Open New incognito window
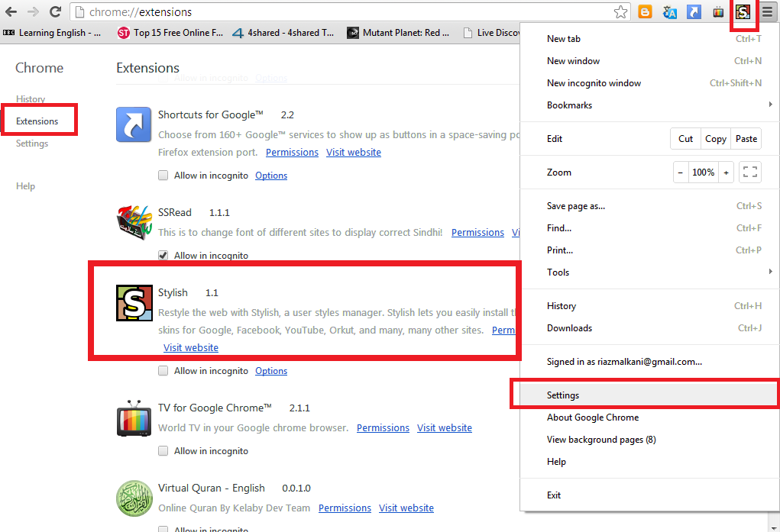Image resolution: width=780 pixels, height=532 pixels. [x=649, y=83]
